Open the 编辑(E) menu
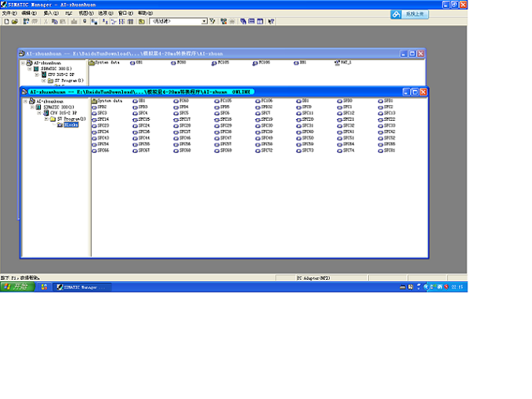This screenshot has height=399, width=532. click(29, 13)
